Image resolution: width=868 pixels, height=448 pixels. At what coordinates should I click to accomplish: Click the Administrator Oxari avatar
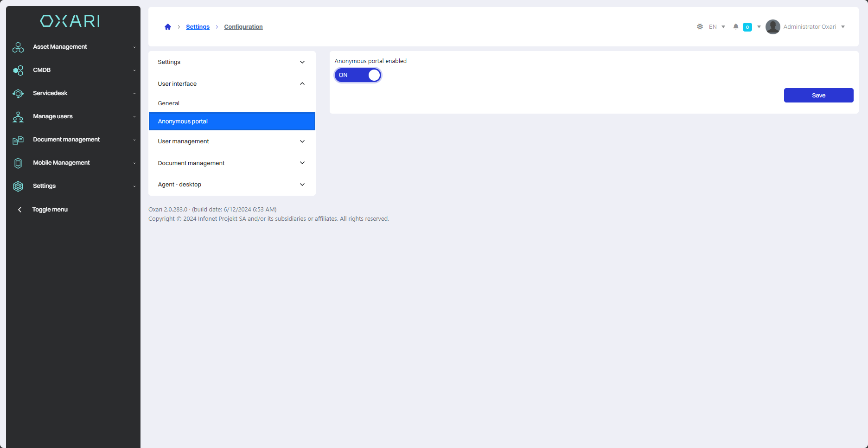click(772, 27)
